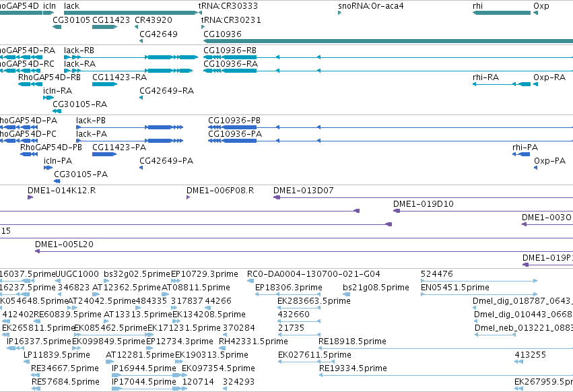
Task: Open the CG42649-PA protein label
Action: click(x=166, y=161)
